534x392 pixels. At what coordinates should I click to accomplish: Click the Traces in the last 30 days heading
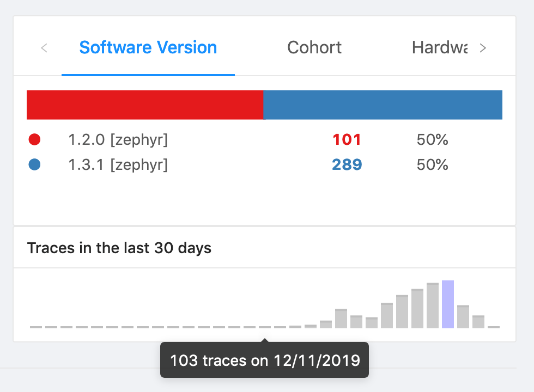pyautogui.click(x=119, y=248)
